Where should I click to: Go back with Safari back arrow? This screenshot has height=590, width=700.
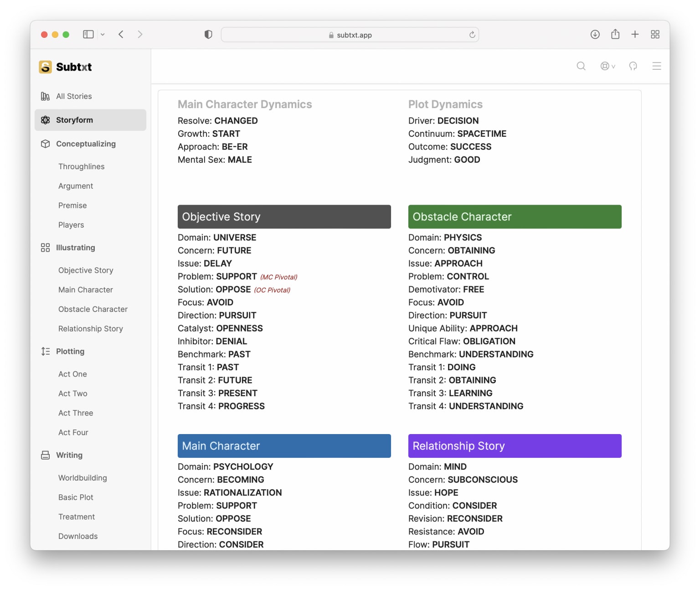121,34
